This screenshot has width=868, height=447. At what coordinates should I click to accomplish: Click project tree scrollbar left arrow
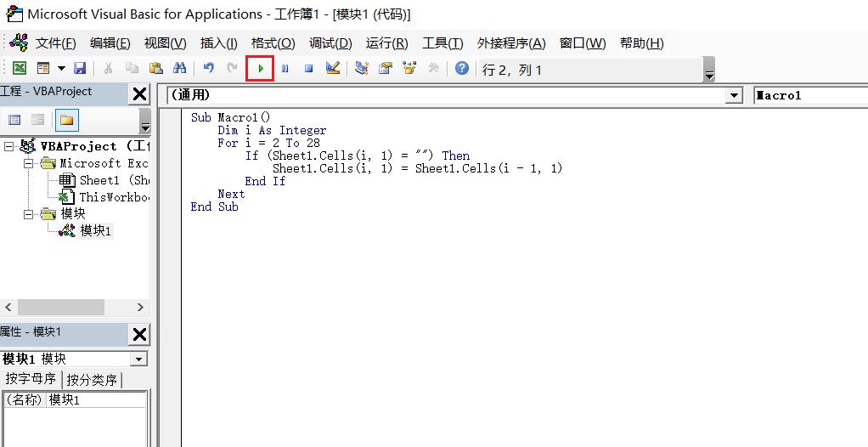click(x=8, y=307)
